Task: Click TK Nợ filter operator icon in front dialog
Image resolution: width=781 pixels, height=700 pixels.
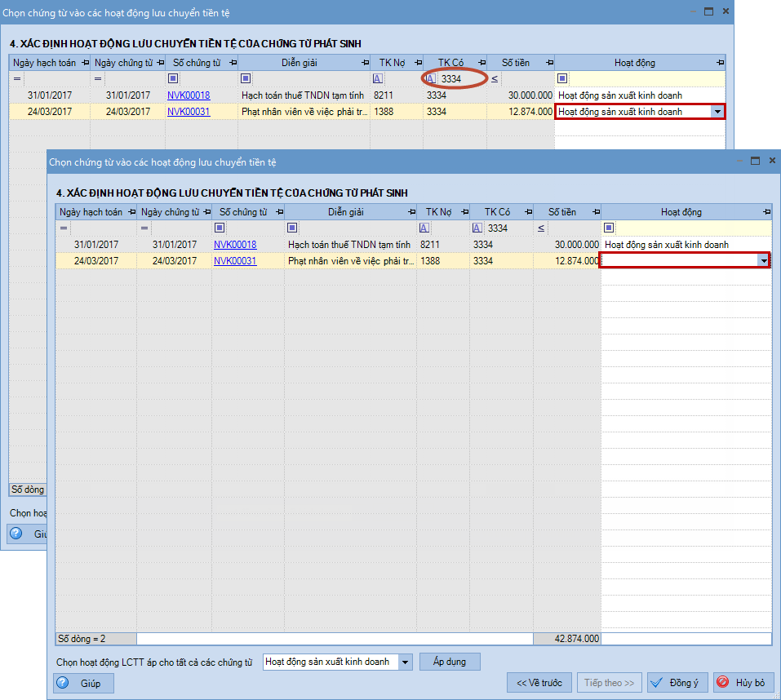Action: click(424, 228)
